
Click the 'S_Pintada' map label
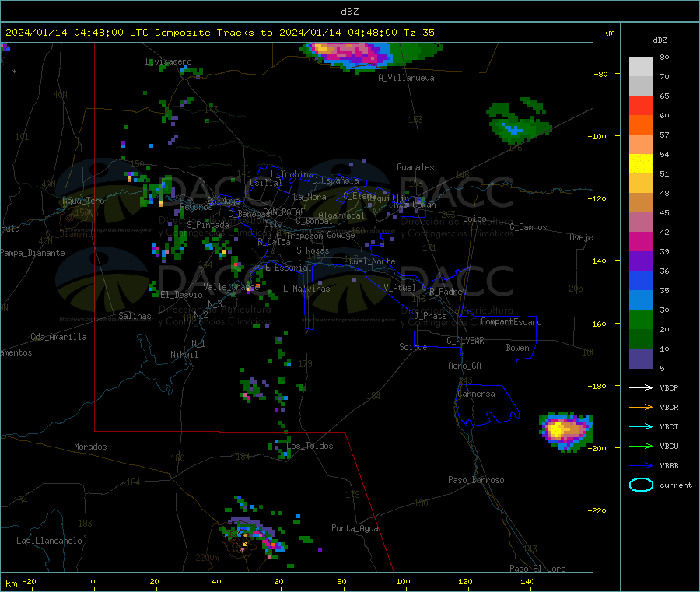coord(208,225)
